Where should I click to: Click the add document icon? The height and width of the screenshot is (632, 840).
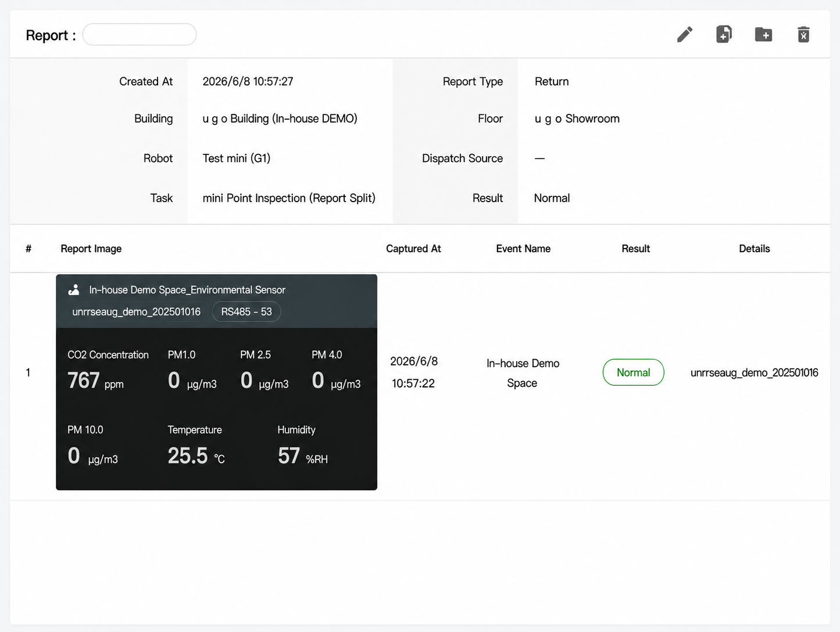724,34
